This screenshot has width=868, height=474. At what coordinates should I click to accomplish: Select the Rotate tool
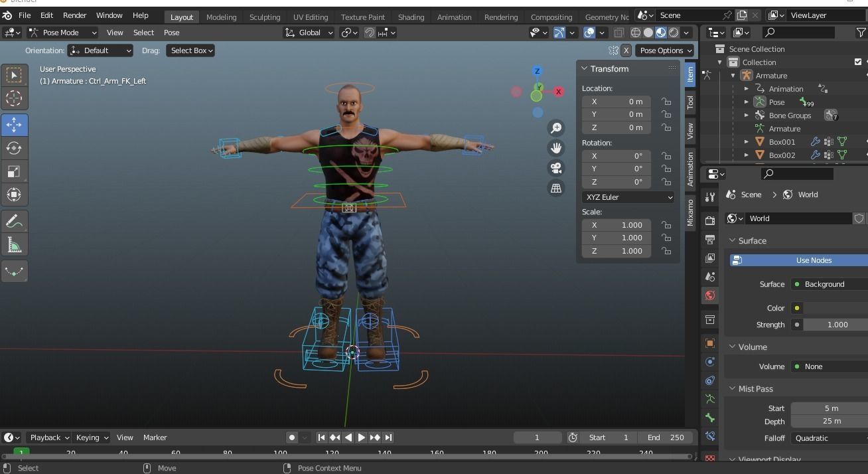tap(14, 148)
